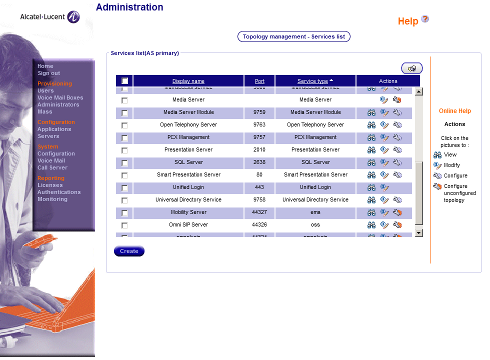Click the services list scrollbar down arrow
Viewport: 490px width, 360px height.
click(419, 233)
